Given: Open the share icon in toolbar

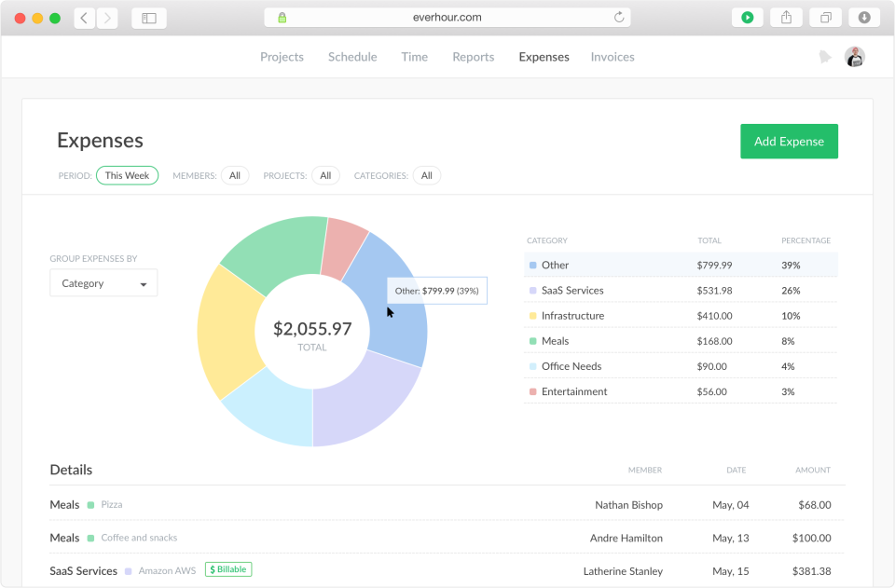Looking at the screenshot, I should [x=787, y=18].
